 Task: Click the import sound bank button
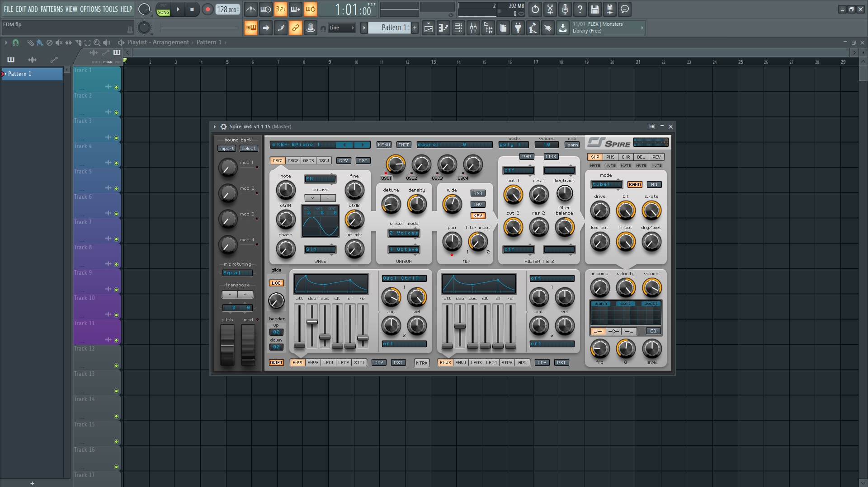click(226, 148)
